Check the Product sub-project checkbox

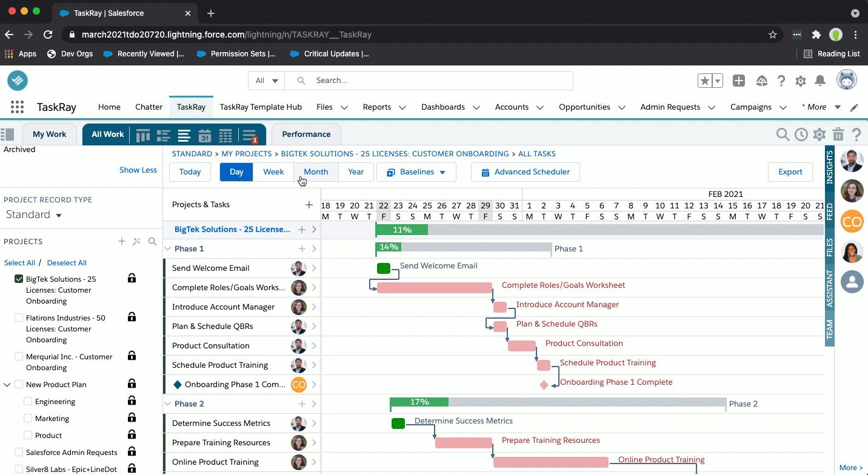tap(28, 436)
